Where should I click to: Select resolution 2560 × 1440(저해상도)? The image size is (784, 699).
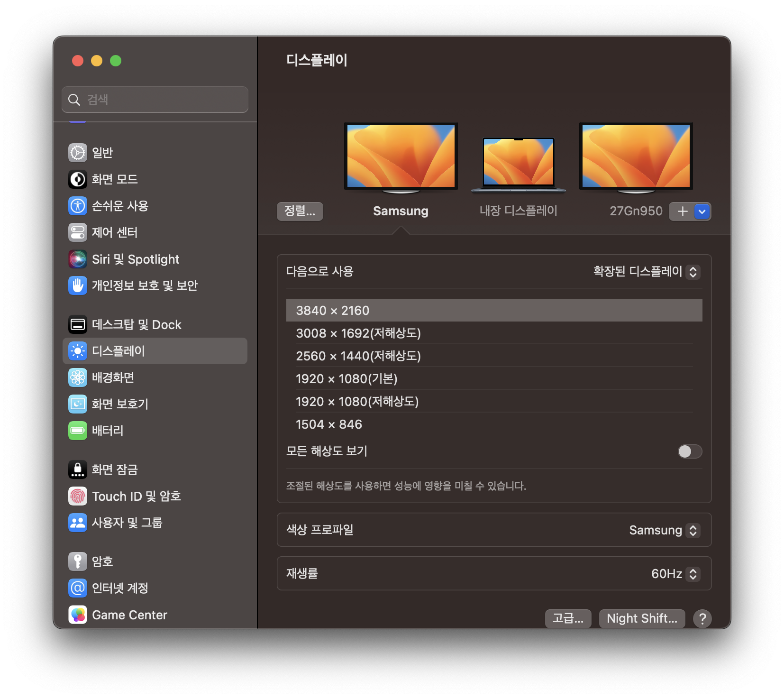[x=494, y=356]
